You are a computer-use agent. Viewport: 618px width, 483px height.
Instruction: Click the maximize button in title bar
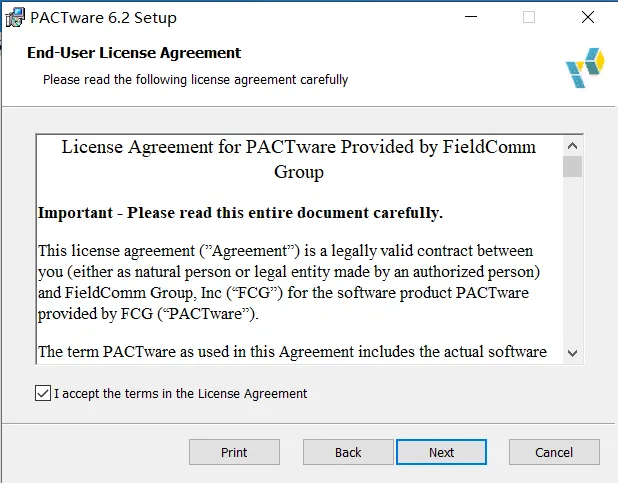[529, 17]
